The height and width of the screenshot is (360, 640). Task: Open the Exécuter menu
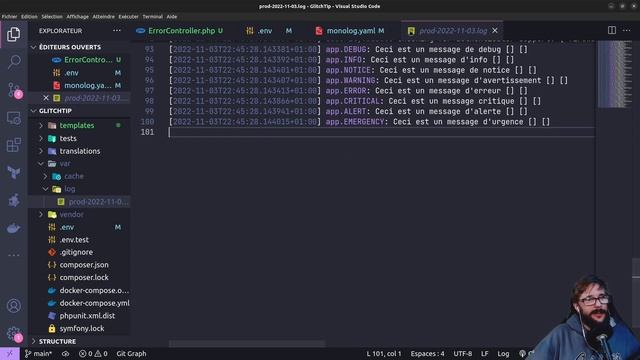coord(129,17)
